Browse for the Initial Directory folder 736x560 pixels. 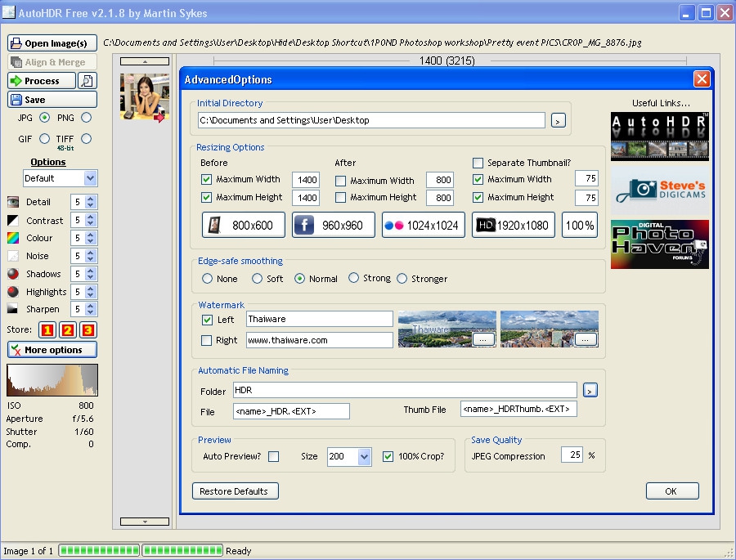click(x=558, y=121)
